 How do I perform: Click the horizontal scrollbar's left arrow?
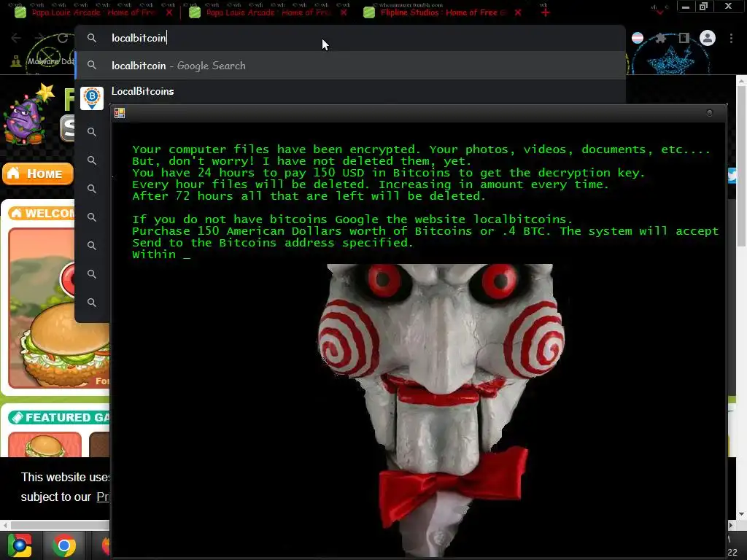click(5, 525)
